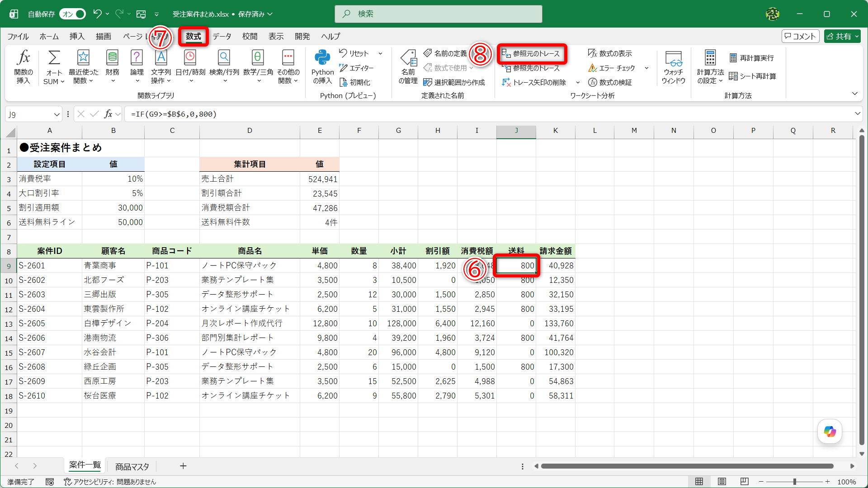Open the Insert Function (関数の挿入) dialog
This screenshot has width=868, height=488.
pos(24,67)
